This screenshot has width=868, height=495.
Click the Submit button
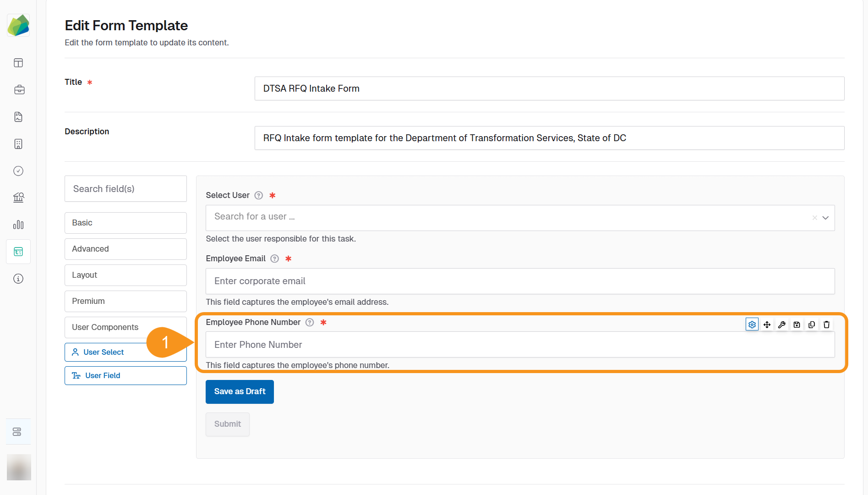point(227,424)
